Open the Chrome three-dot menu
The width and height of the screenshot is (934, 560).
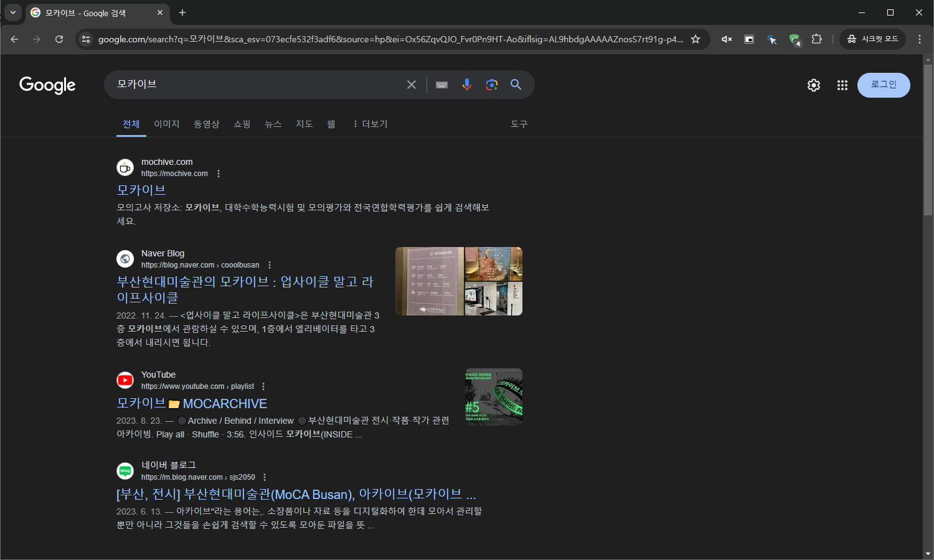tap(920, 39)
